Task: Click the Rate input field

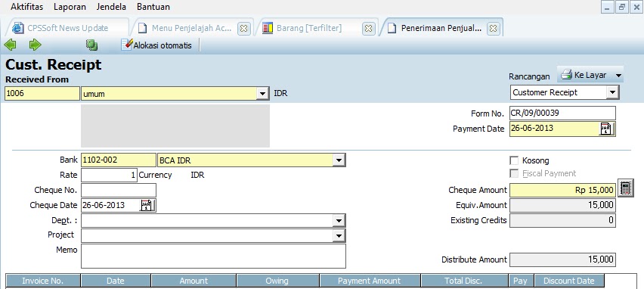Action: [x=109, y=175]
